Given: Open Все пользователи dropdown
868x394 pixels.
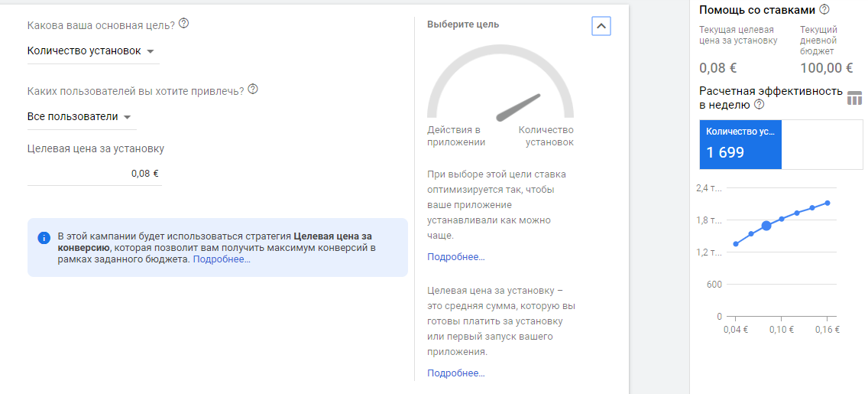Looking at the screenshot, I should [x=81, y=117].
